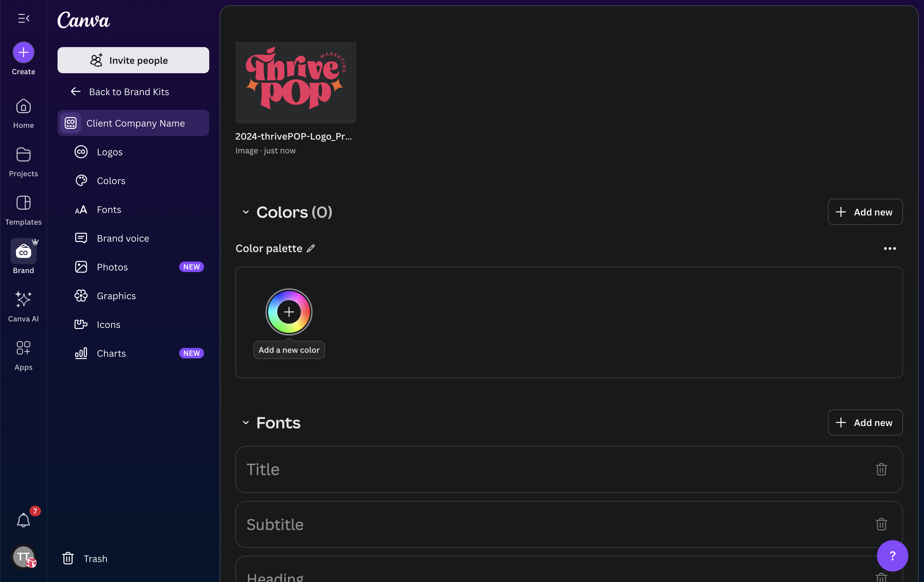The image size is (924, 582).
Task: Click the Subtitle font style field
Action: pyautogui.click(x=569, y=524)
